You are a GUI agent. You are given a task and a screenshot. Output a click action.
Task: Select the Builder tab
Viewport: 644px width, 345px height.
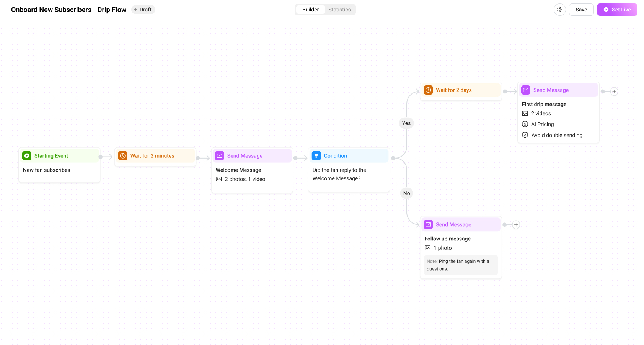pos(310,10)
